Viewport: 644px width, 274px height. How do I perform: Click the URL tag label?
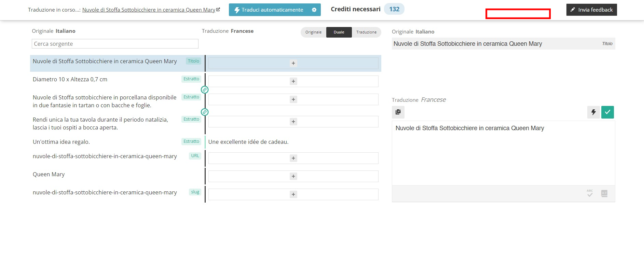(195, 156)
